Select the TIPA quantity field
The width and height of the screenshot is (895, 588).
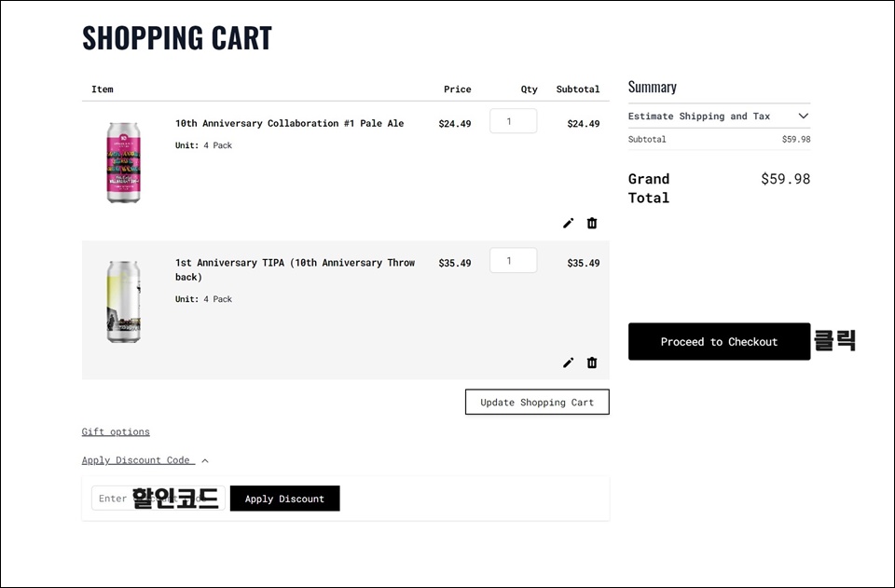513,261
